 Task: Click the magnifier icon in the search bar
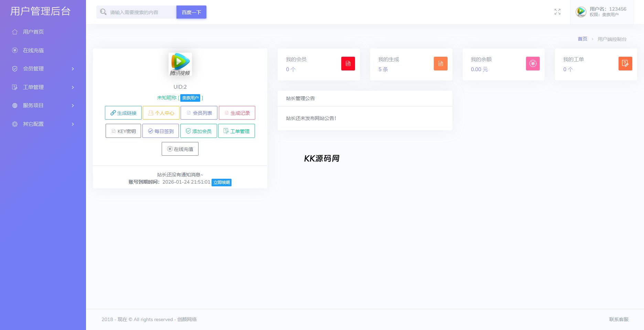pyautogui.click(x=103, y=12)
